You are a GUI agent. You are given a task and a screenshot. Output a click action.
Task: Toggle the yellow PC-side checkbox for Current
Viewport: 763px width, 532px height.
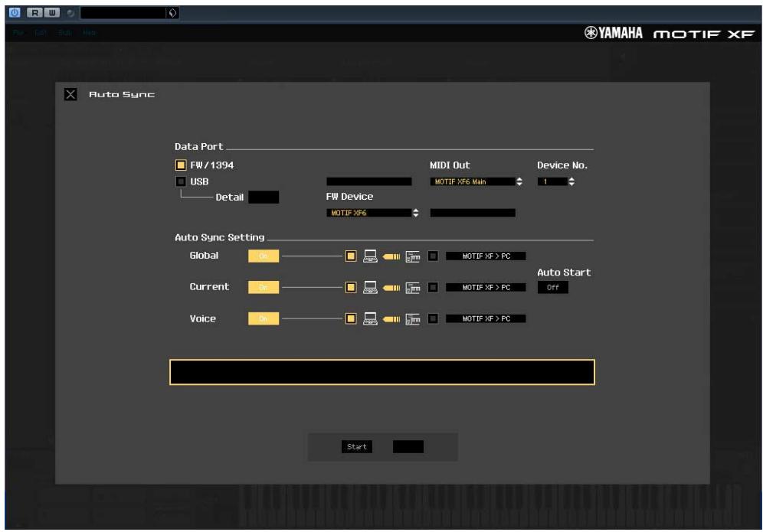[x=351, y=287]
